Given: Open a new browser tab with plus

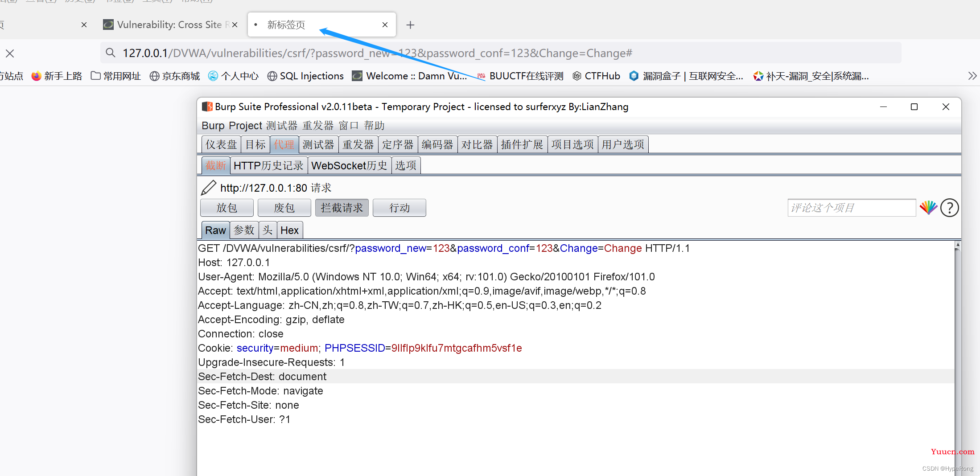Looking at the screenshot, I should [x=410, y=25].
